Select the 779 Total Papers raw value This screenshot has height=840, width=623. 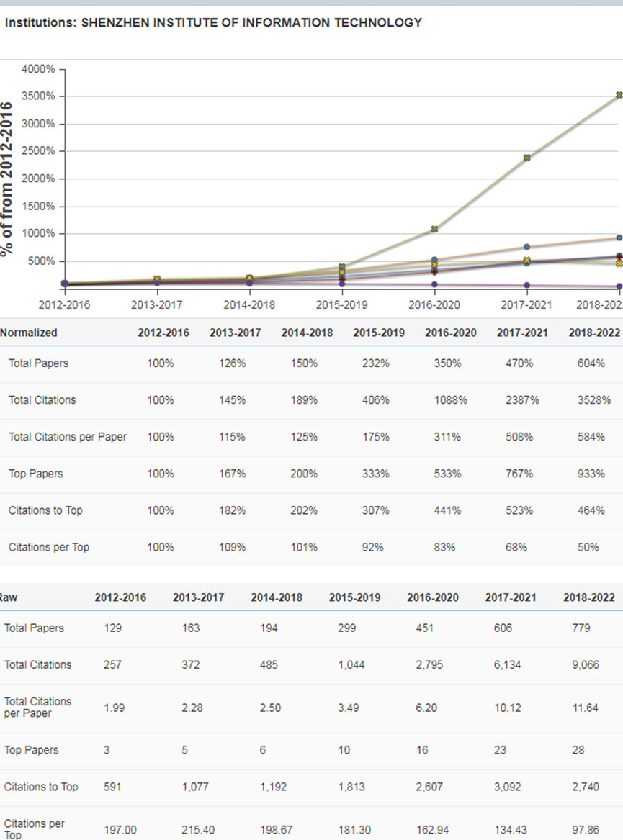[581, 628]
